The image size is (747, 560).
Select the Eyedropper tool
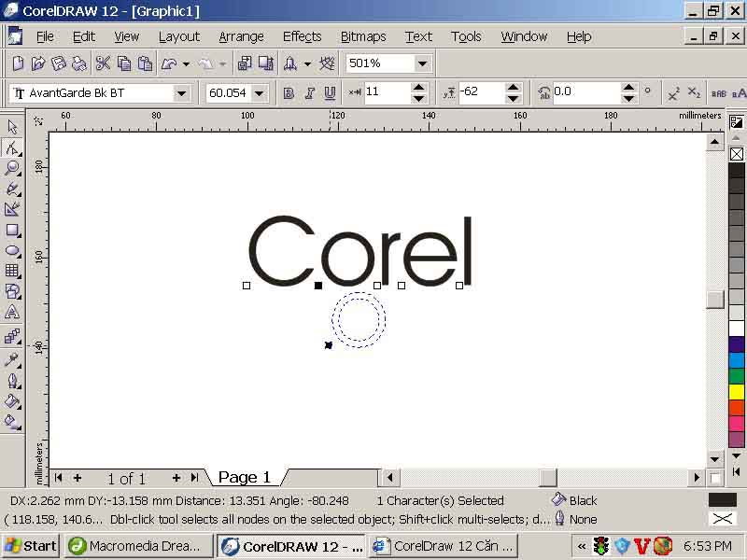tap(12, 359)
